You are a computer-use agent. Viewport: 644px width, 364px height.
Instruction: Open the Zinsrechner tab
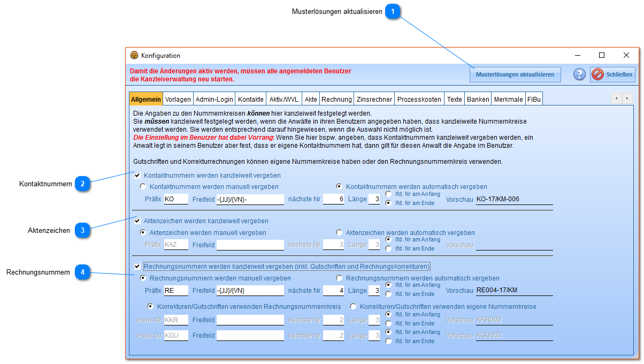point(374,99)
